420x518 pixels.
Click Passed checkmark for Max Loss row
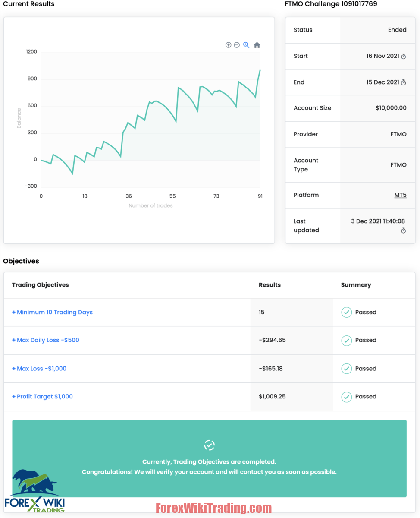[347, 369]
